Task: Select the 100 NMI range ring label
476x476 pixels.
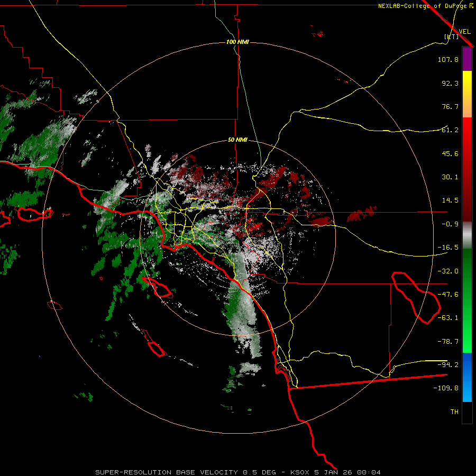Action: point(237,42)
